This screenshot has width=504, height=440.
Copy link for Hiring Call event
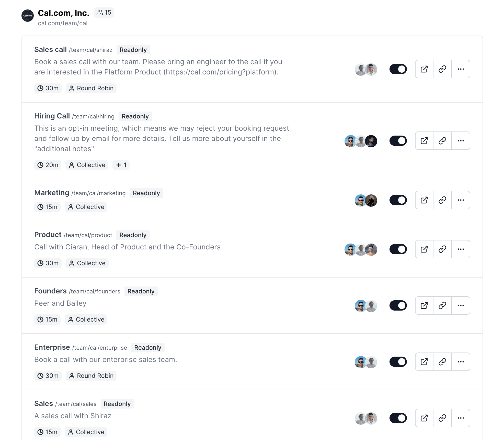[x=442, y=141]
